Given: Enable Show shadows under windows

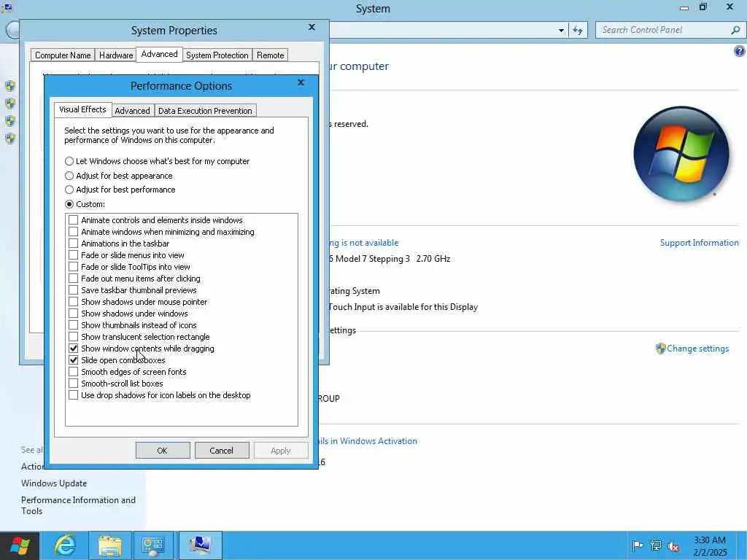Looking at the screenshot, I should (74, 314).
